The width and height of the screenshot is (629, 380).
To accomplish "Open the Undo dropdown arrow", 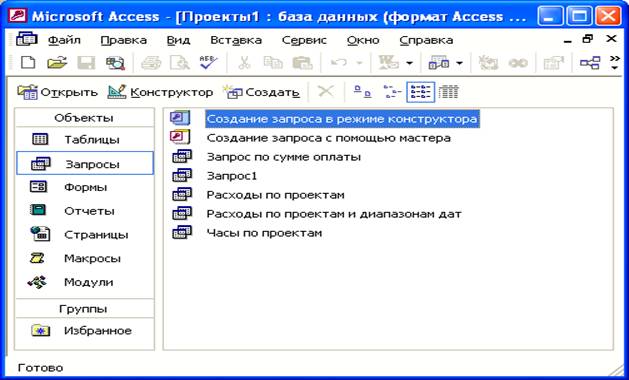I will click(x=359, y=63).
